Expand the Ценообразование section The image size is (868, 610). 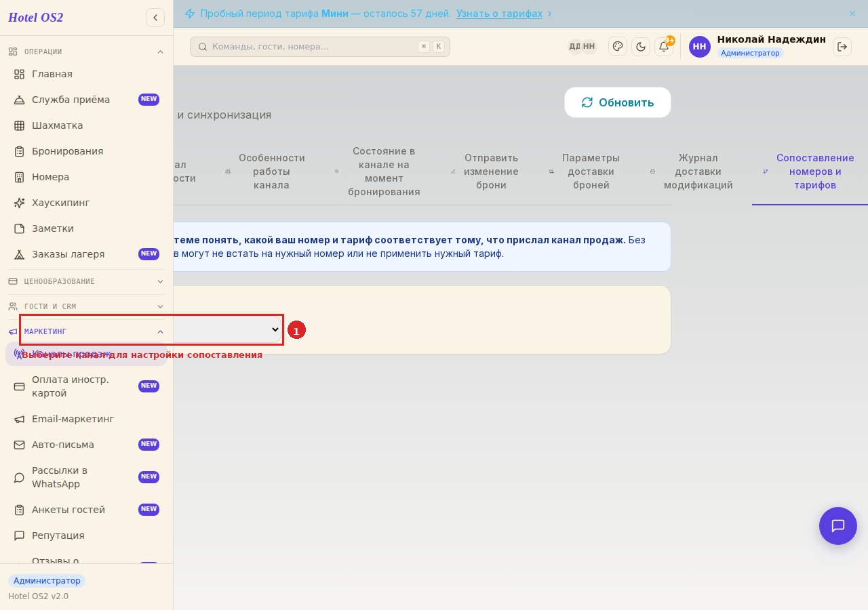pyautogui.click(x=86, y=281)
